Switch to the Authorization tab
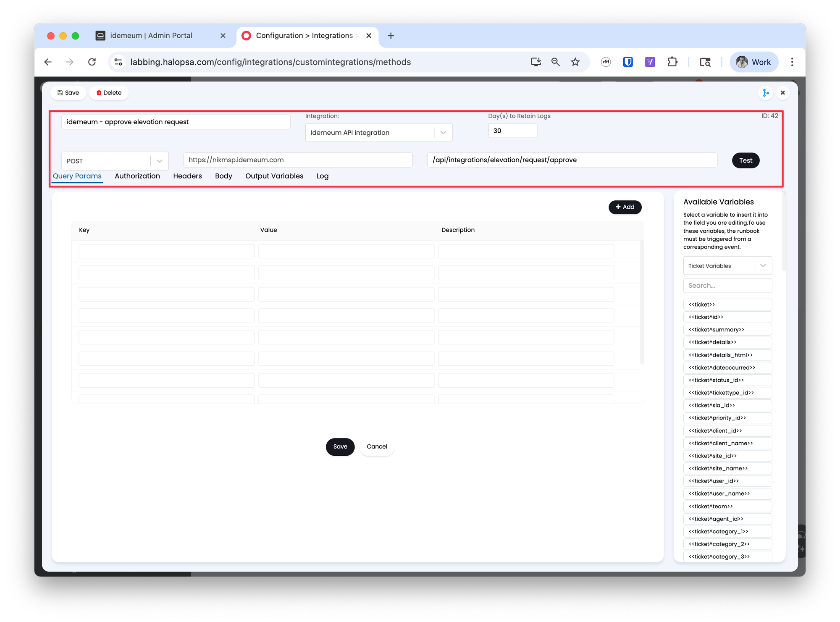The width and height of the screenshot is (840, 622). 137,176
